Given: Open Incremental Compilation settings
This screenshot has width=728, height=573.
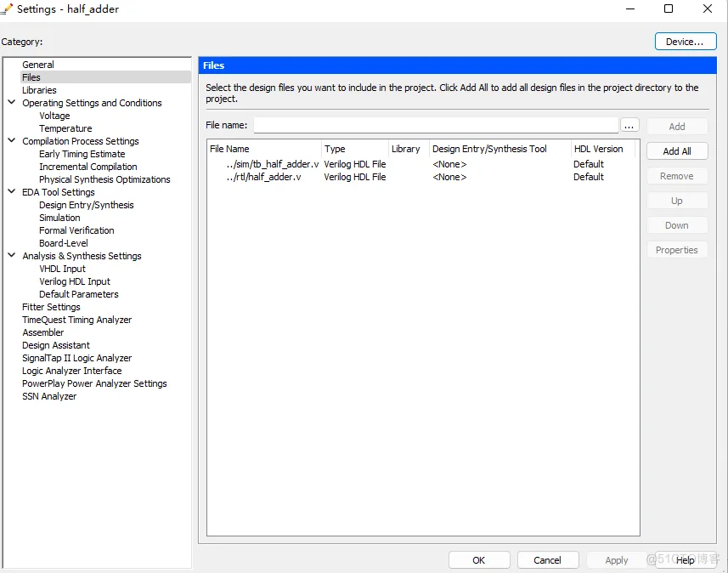Looking at the screenshot, I should click(88, 167).
